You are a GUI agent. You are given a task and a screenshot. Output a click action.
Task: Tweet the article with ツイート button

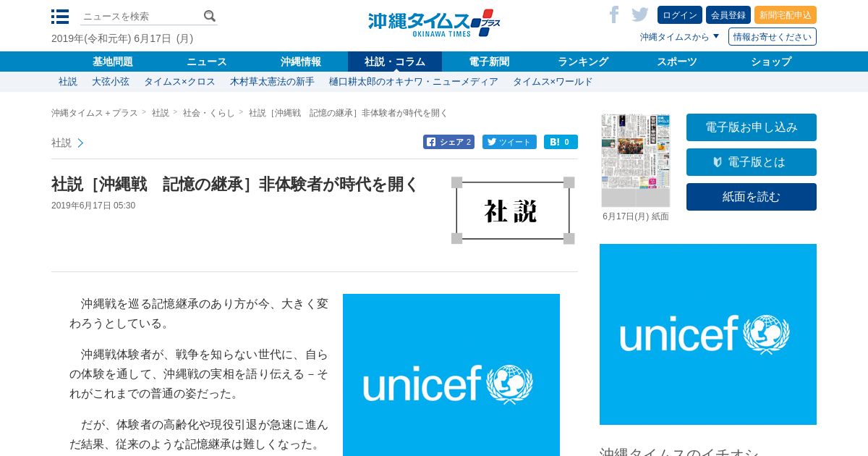(x=509, y=142)
